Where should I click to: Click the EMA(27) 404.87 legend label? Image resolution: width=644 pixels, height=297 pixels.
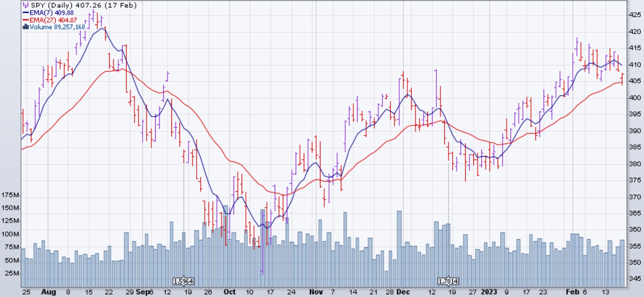pos(53,20)
